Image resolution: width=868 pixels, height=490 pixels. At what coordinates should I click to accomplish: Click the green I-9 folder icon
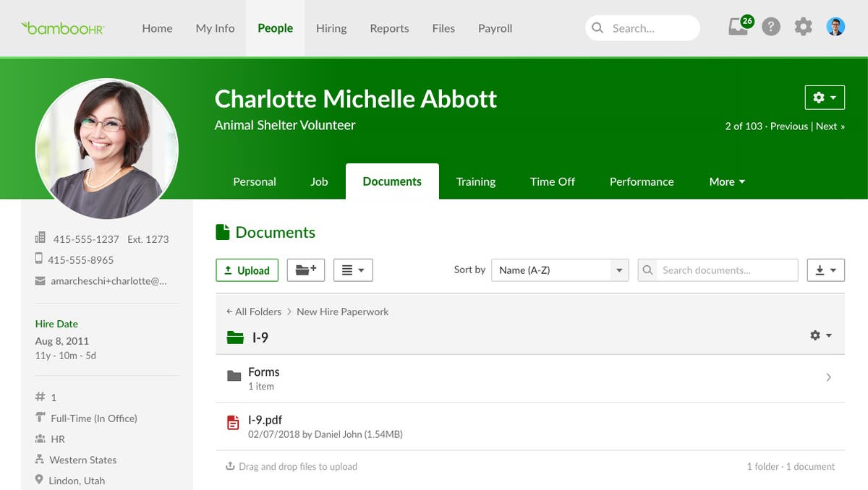233,335
